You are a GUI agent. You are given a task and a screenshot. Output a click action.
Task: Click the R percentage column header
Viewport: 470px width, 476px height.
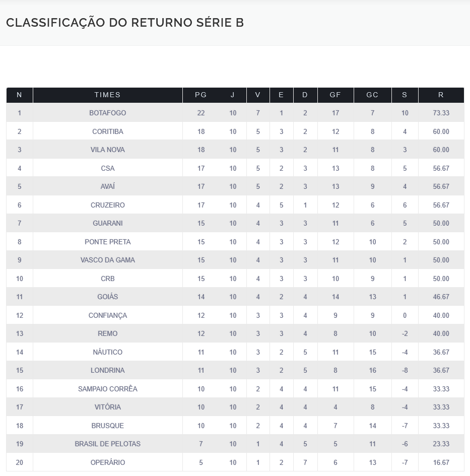click(x=441, y=95)
